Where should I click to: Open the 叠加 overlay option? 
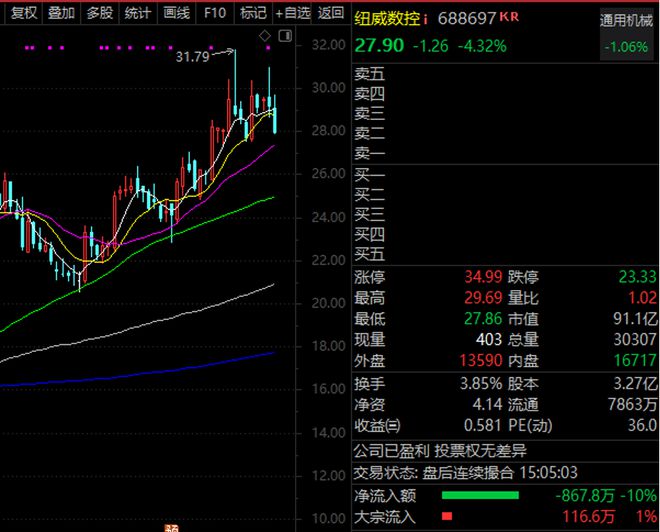61,13
